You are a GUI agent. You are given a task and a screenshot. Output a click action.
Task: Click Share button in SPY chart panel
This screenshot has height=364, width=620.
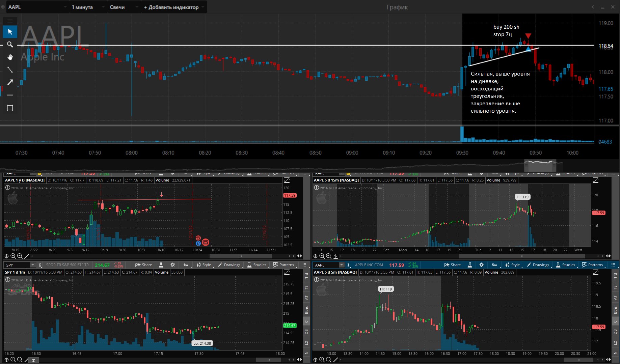[x=143, y=265]
